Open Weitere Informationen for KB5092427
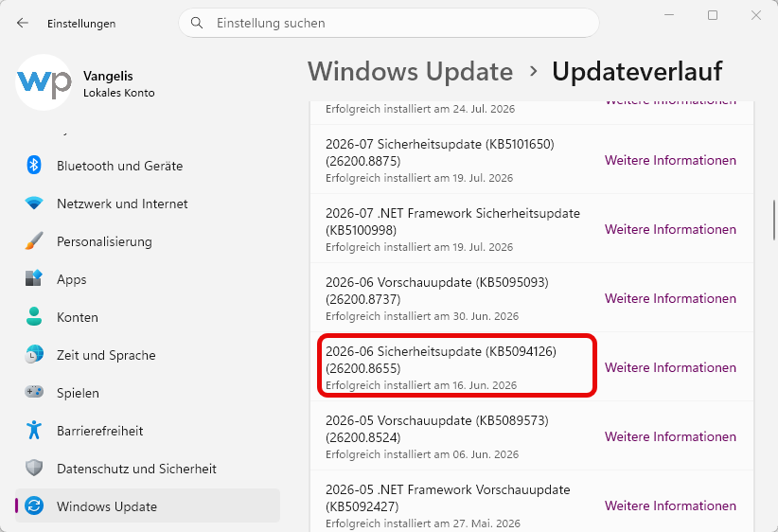Image resolution: width=778 pixels, height=532 pixels. click(x=670, y=505)
